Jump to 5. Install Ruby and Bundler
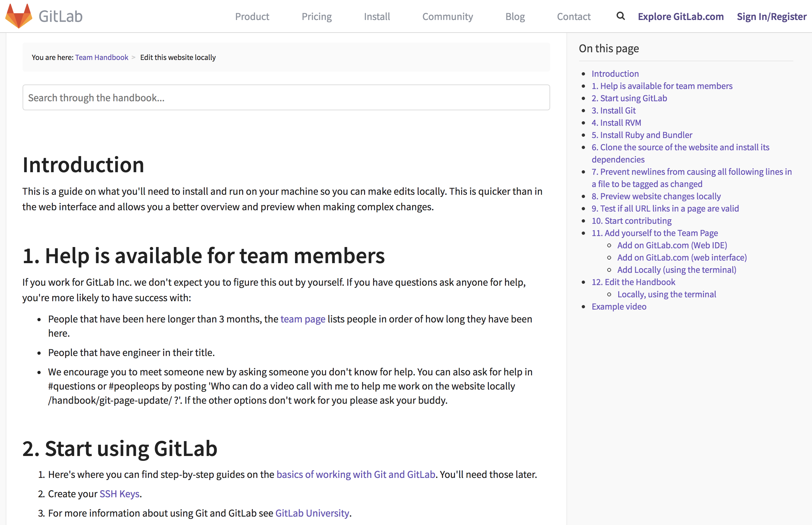This screenshot has height=525, width=812. point(641,135)
